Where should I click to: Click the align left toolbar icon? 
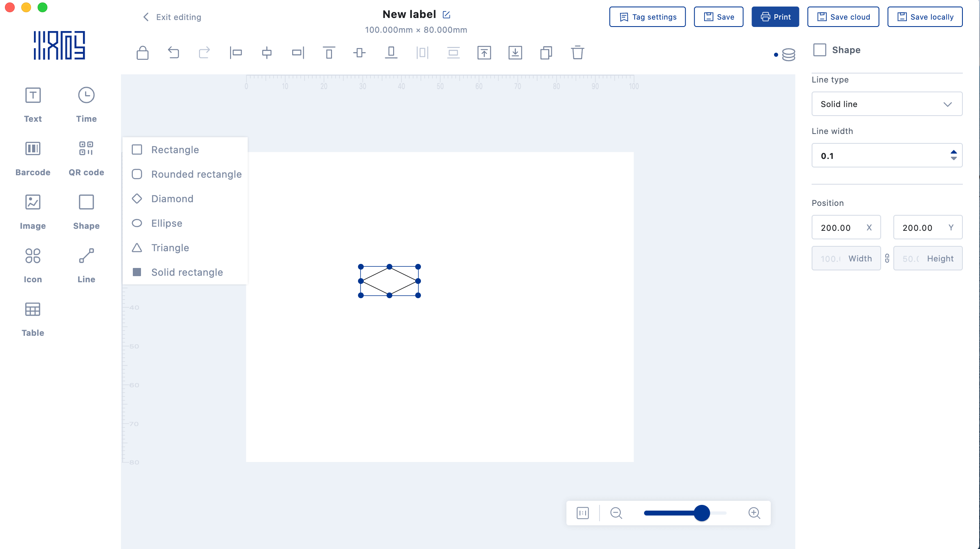[236, 53]
